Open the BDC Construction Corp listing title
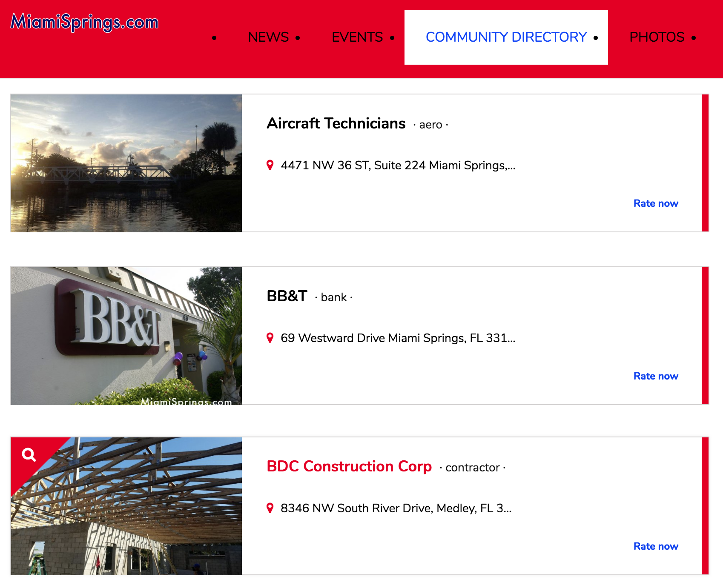The width and height of the screenshot is (723, 588). tap(349, 466)
